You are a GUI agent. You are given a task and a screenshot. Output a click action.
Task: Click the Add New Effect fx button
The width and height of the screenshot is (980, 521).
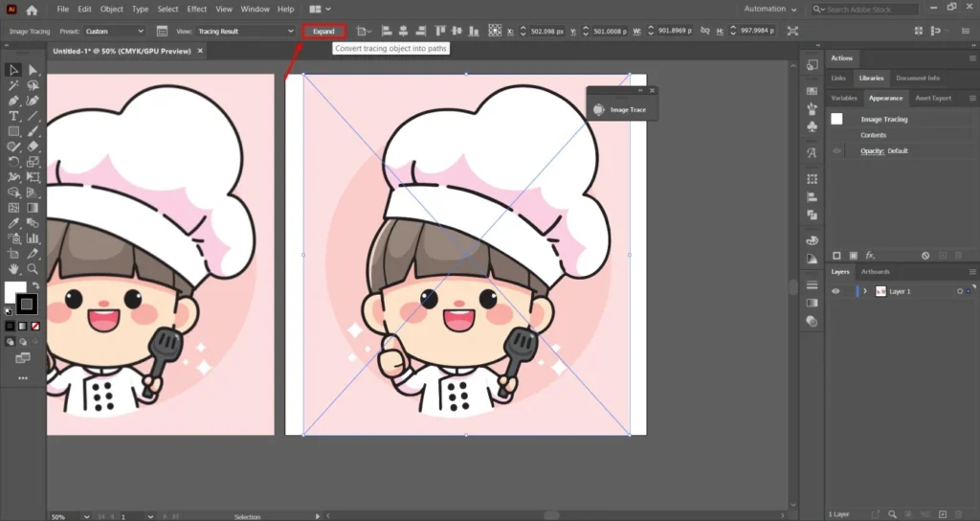tap(870, 255)
